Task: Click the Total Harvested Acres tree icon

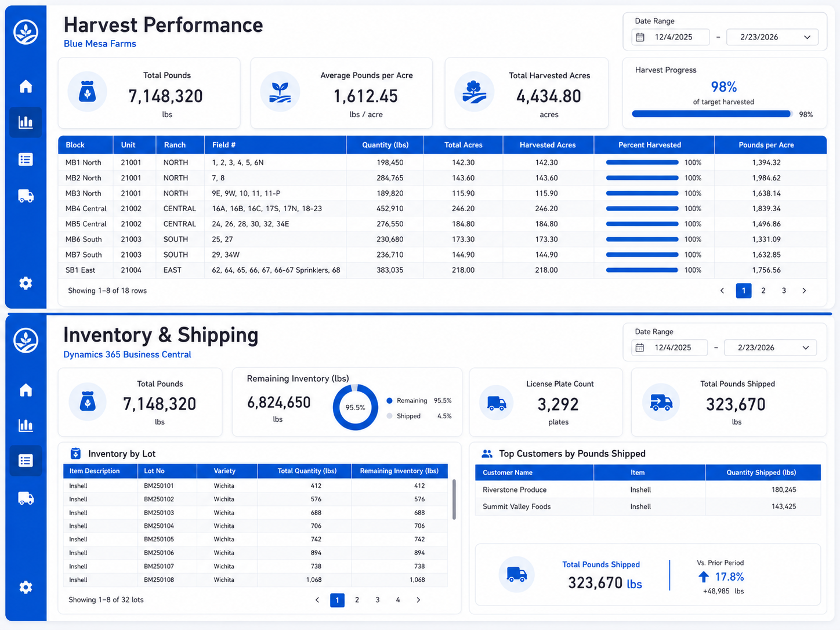Action: [x=474, y=92]
